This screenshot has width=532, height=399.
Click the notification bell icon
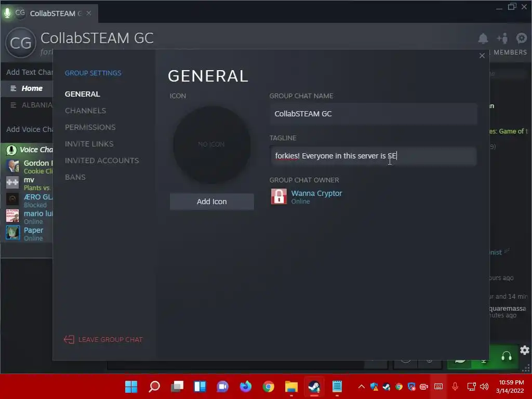click(x=483, y=38)
